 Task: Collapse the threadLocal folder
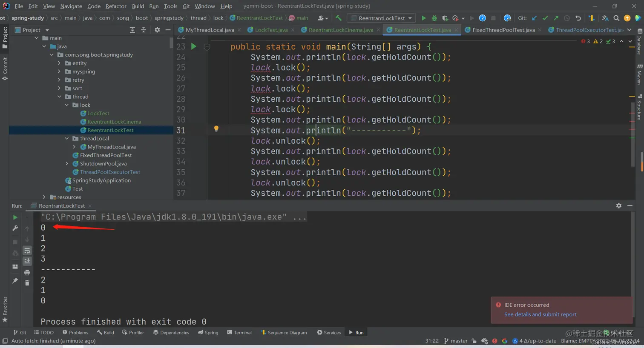(67, 139)
